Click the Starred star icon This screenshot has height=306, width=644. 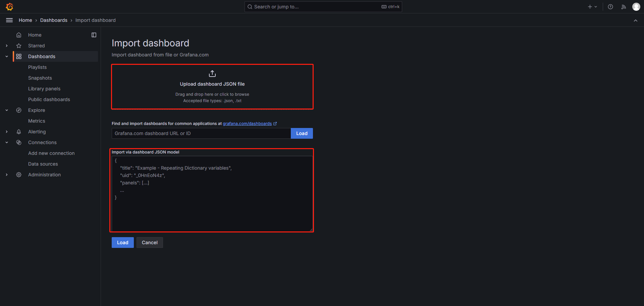19,46
